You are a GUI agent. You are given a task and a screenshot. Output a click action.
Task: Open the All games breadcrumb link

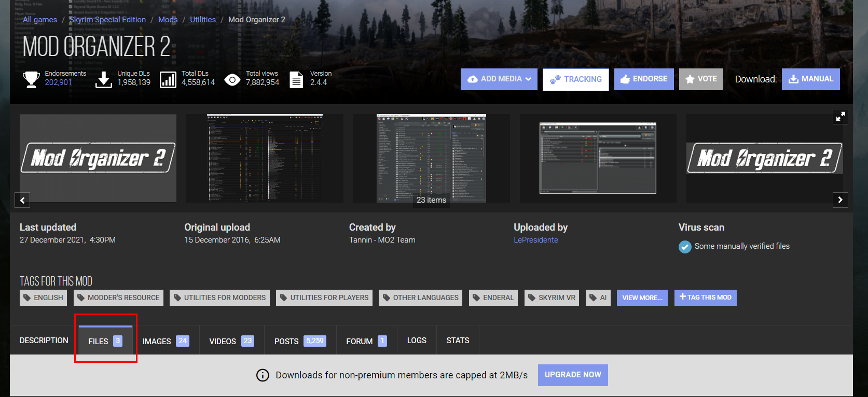tap(40, 20)
